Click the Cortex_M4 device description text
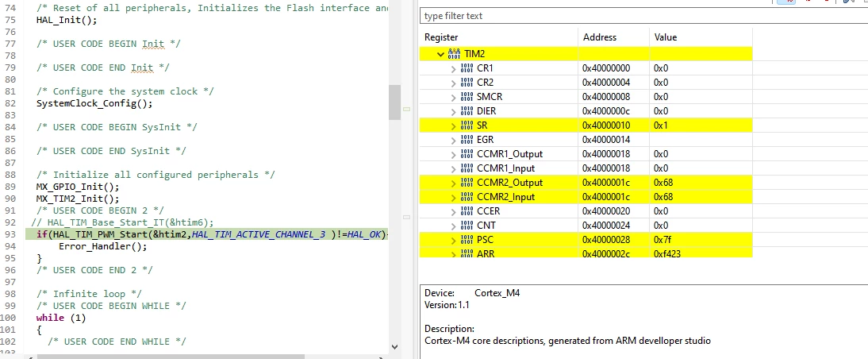 tap(497, 293)
